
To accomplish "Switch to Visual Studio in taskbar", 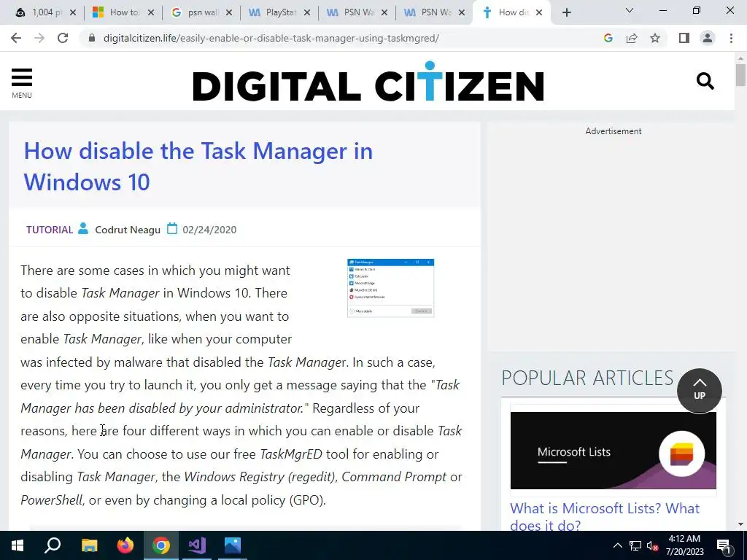I will coord(197,545).
